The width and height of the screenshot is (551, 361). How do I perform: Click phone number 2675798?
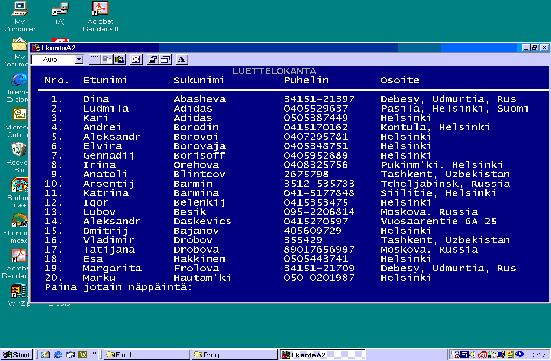(306, 174)
